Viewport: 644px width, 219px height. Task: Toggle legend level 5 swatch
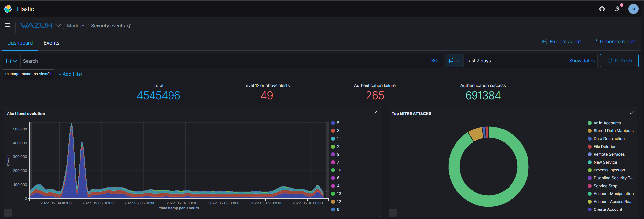333,123
